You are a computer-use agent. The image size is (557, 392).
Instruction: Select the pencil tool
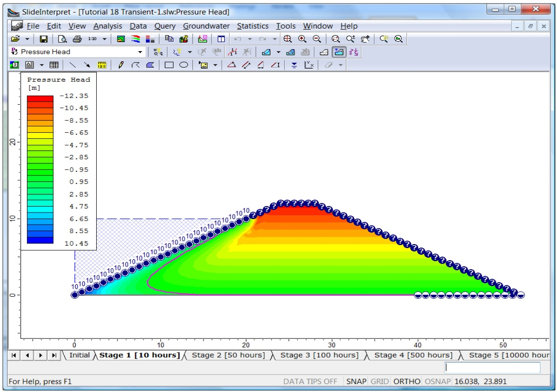(x=121, y=65)
